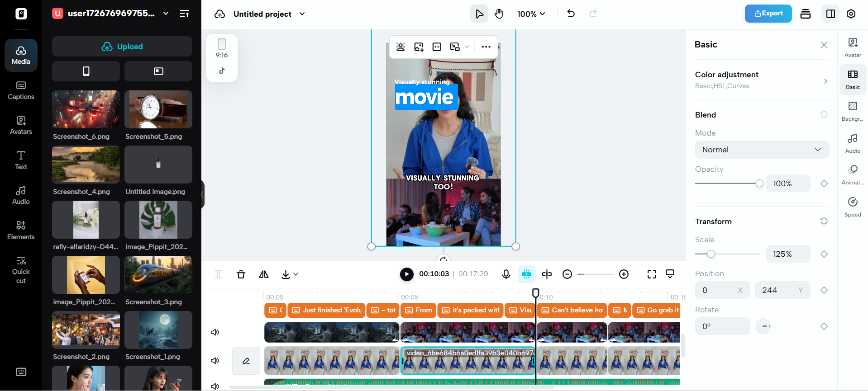The image size is (868, 391).
Task: Open project settings icon in header
Action: (851, 14)
